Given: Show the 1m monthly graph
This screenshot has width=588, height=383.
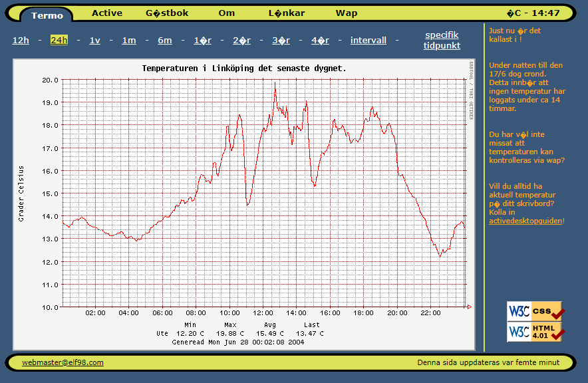Looking at the screenshot, I should [x=129, y=41].
